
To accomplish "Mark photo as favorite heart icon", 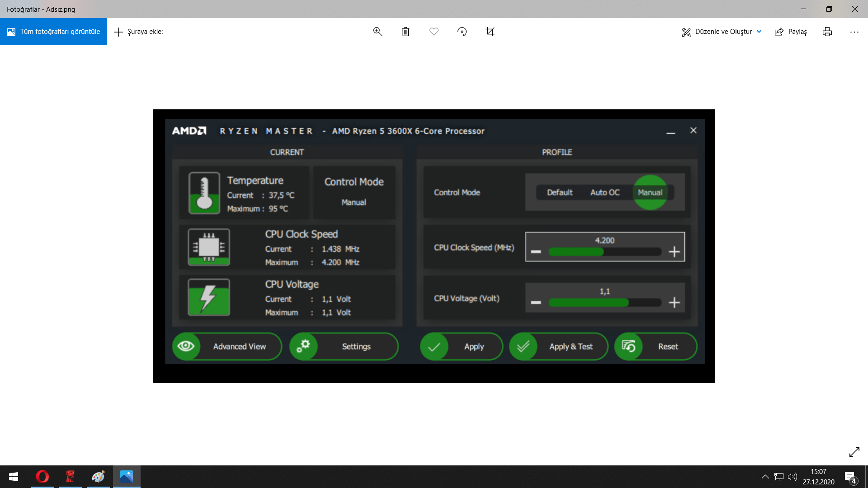I will coord(434,32).
